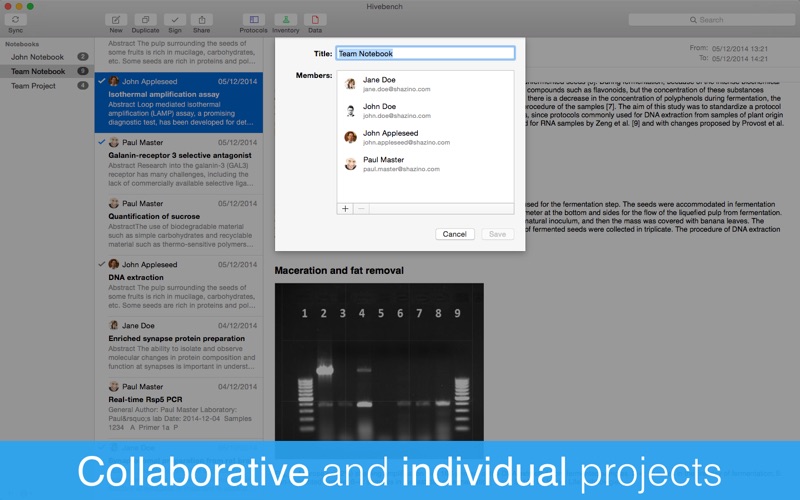Click the Sync toolbar icon
The width and height of the screenshot is (800, 500).
tap(15, 20)
